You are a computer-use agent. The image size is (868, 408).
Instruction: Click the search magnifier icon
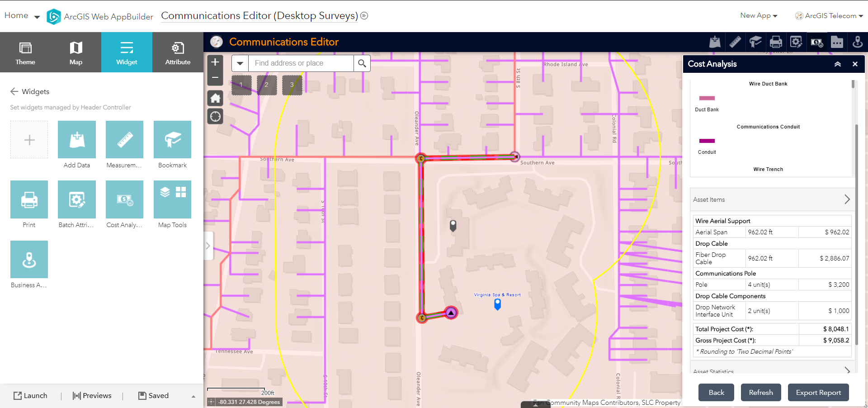362,63
